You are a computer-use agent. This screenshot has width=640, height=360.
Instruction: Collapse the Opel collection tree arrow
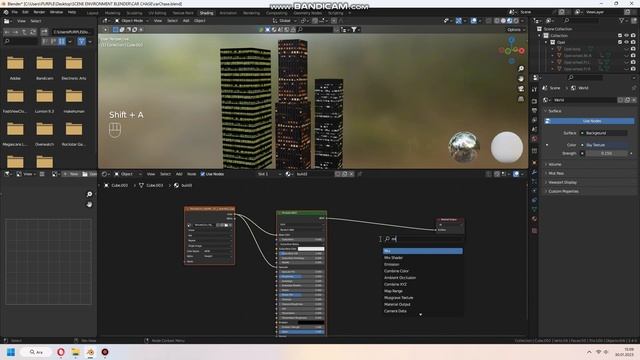pos(546,42)
